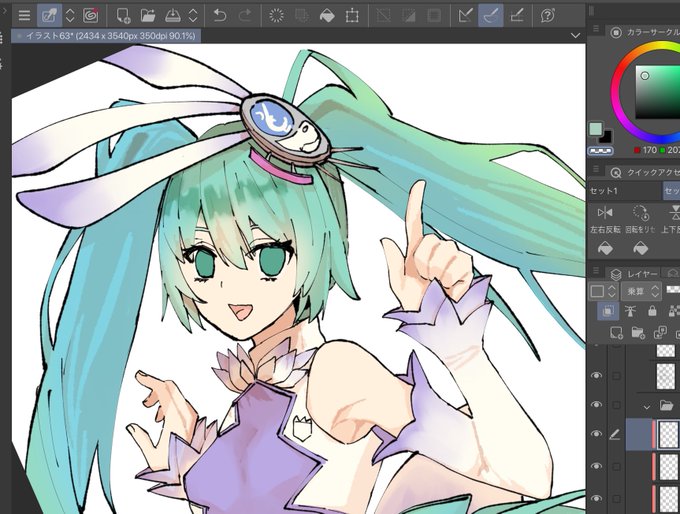Select the transparent color swatch

click(x=600, y=151)
